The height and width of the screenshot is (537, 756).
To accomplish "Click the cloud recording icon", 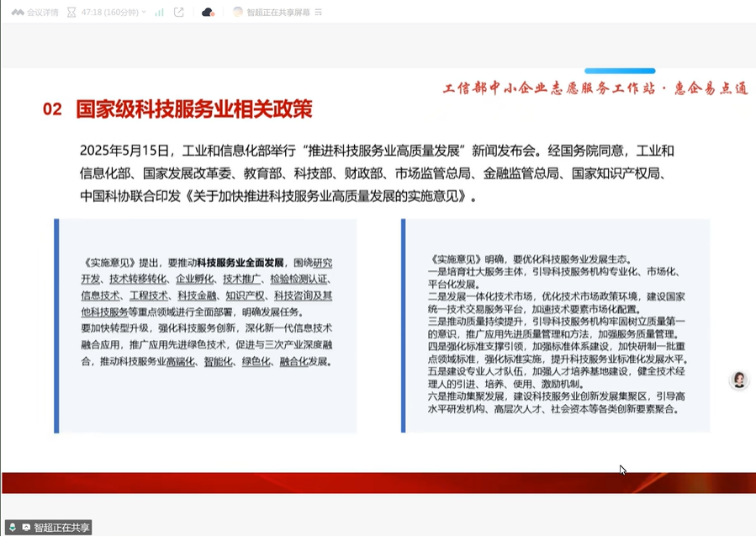I will (208, 12).
